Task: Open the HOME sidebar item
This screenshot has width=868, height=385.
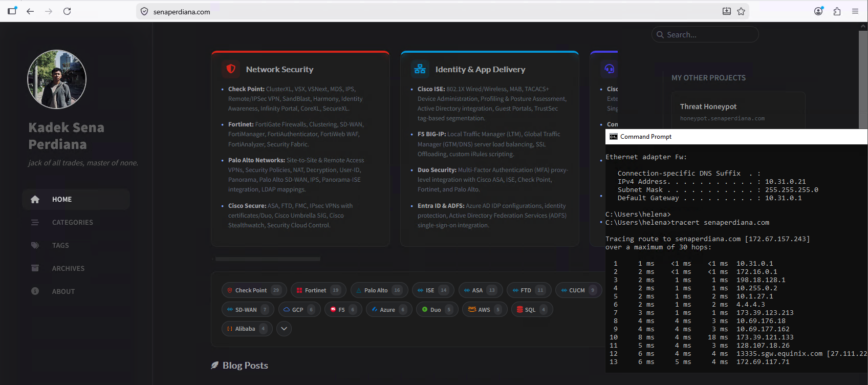Action: [x=76, y=199]
